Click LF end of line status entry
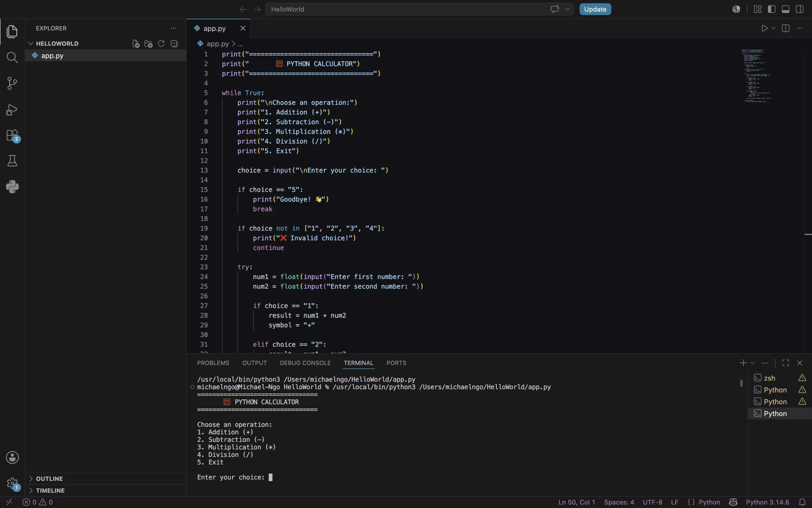Viewport: 812px width, 508px height. click(x=674, y=502)
